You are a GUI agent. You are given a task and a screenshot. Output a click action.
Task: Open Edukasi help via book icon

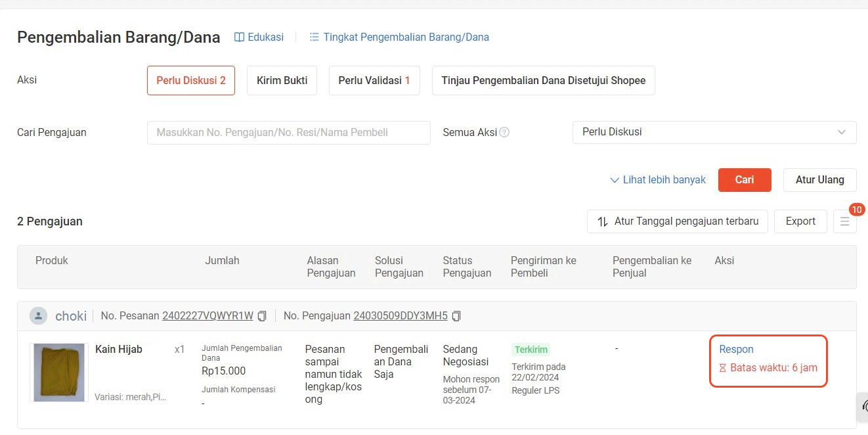click(x=238, y=37)
